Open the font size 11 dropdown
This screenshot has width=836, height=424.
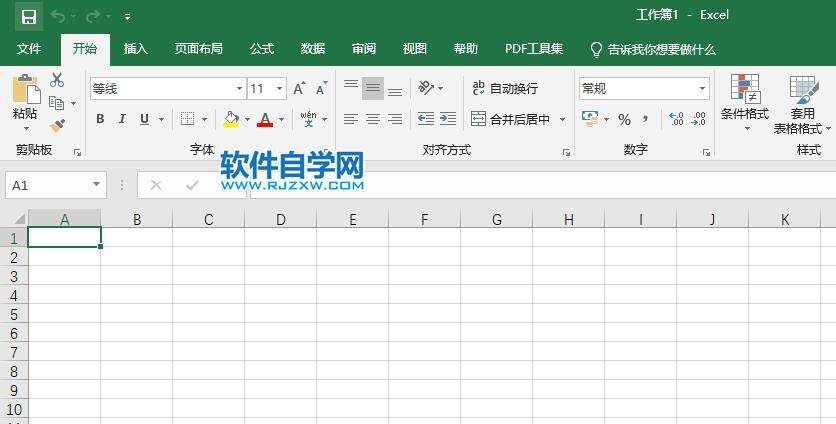[279, 89]
